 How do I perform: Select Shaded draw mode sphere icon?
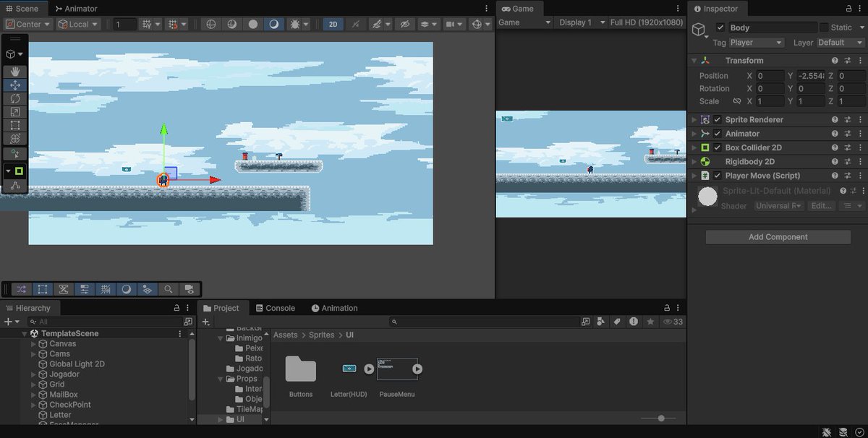[253, 24]
